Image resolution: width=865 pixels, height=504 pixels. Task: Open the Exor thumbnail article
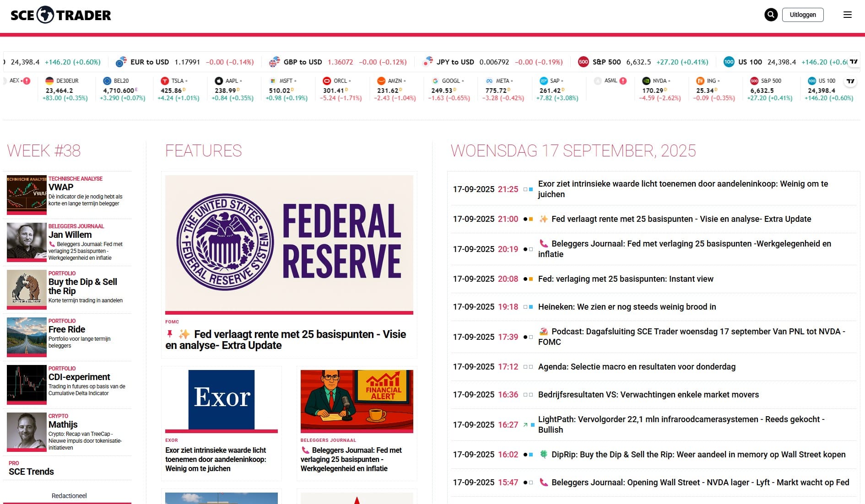(x=222, y=400)
